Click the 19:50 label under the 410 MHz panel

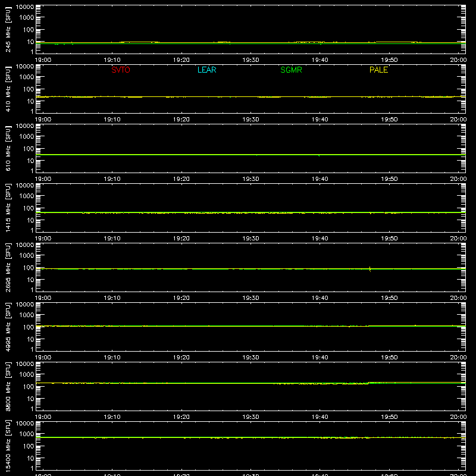point(389,120)
